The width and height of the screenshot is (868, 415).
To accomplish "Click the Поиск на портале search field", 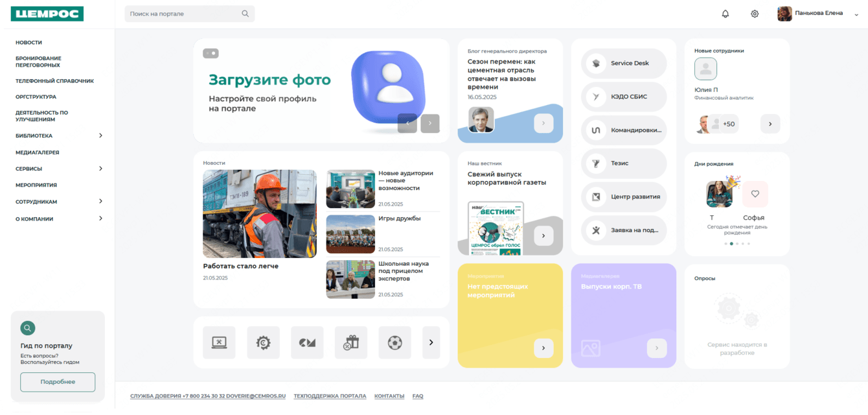I will tap(185, 14).
